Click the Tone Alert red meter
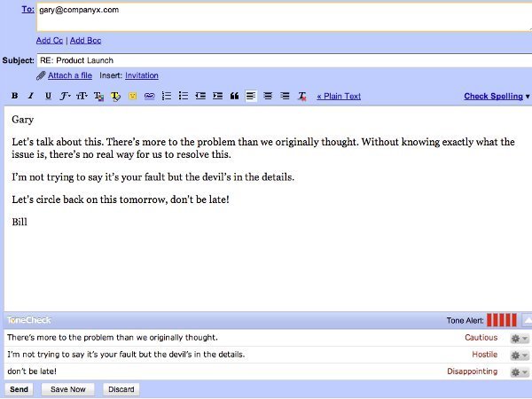The width and height of the screenshot is (532, 399). pyautogui.click(x=502, y=320)
